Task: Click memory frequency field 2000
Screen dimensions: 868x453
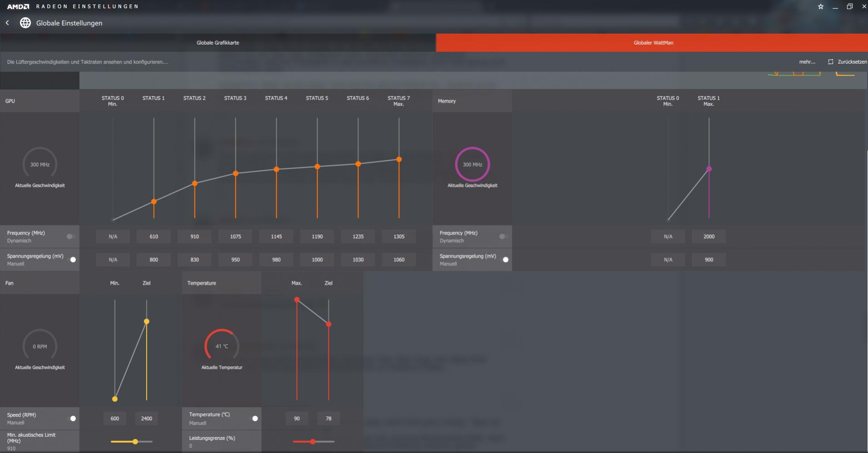Action: pyautogui.click(x=709, y=237)
